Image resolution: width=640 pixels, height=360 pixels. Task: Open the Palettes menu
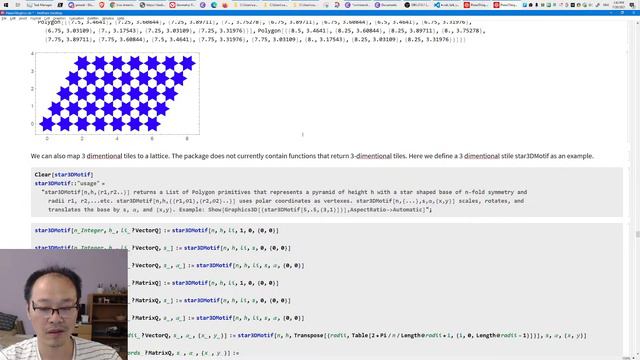click(x=93, y=18)
